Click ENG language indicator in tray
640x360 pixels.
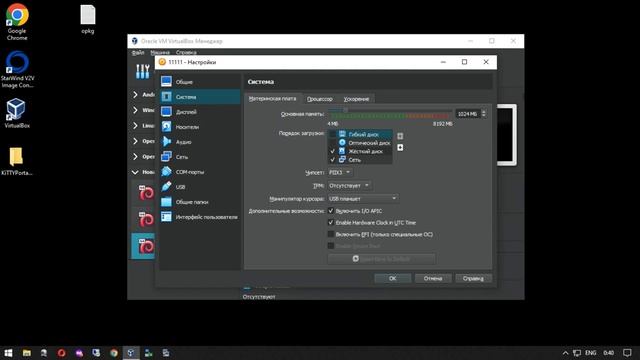pos(591,353)
